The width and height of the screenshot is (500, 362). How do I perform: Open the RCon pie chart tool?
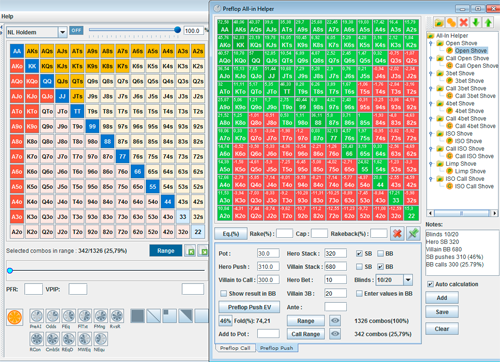tap(36, 339)
